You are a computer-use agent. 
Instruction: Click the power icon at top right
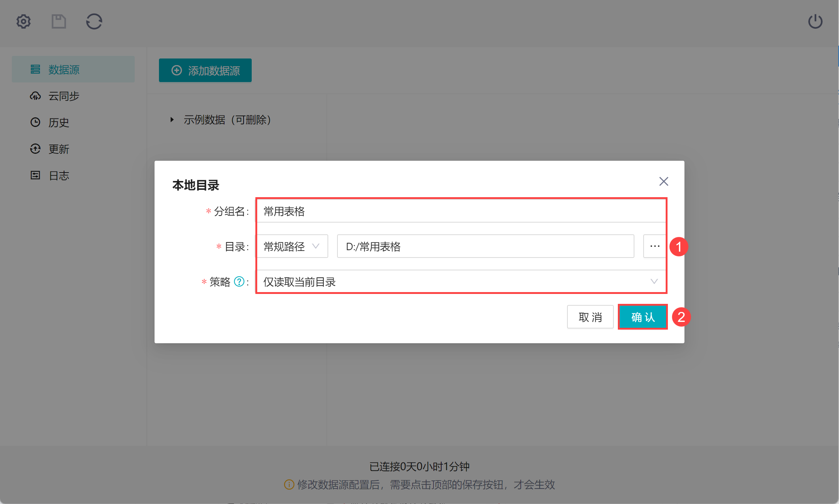pos(815,22)
